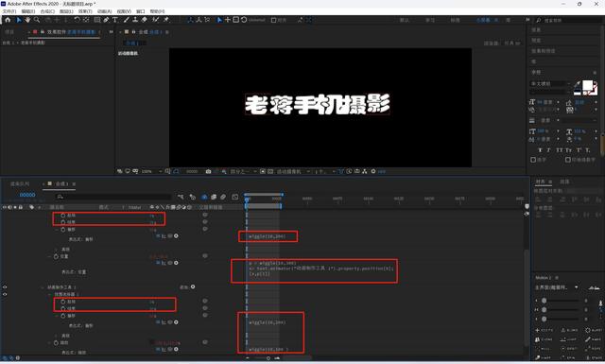Switch to the 标准 workspace
The height and width of the screenshot is (364, 605).
click(x=456, y=20)
